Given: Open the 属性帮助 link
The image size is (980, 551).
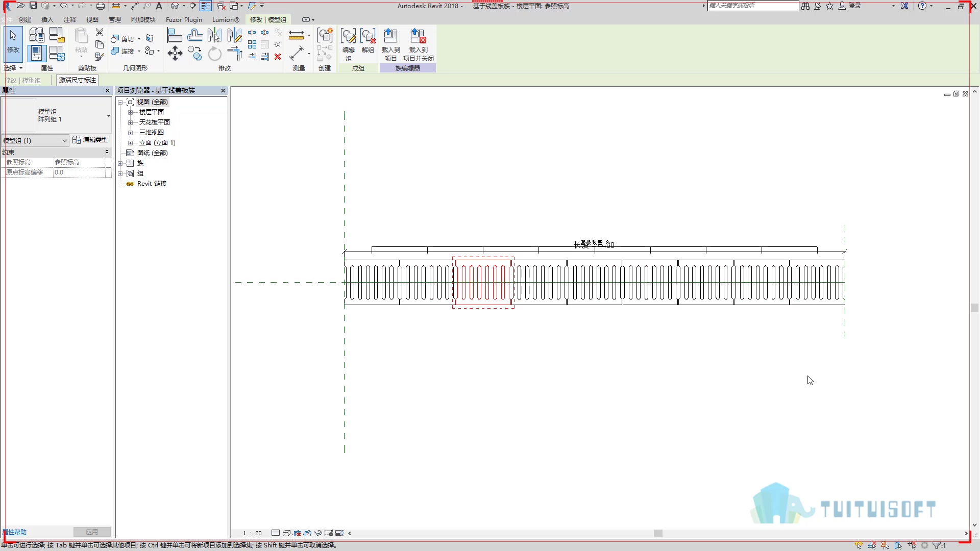Looking at the screenshot, I should 14,532.
